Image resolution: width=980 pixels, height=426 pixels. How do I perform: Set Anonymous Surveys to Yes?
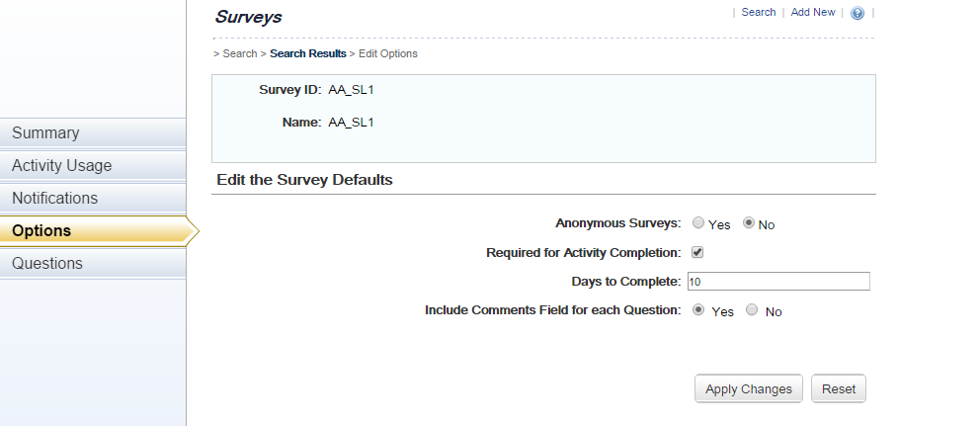point(698,222)
